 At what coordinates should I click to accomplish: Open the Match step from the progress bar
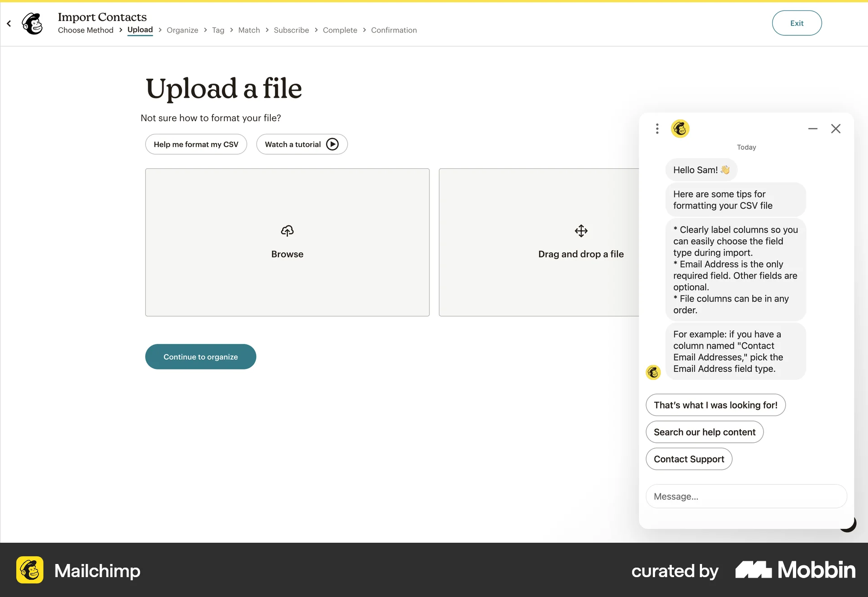point(249,30)
